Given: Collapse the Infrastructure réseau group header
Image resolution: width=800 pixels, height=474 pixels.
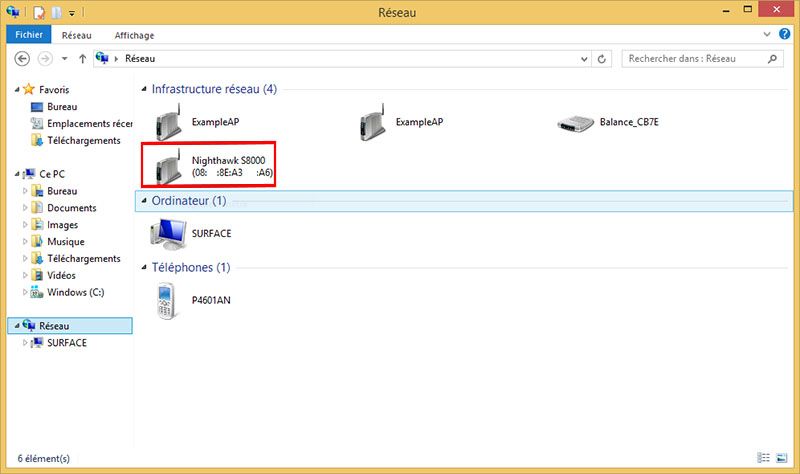Looking at the screenshot, I should (143, 90).
